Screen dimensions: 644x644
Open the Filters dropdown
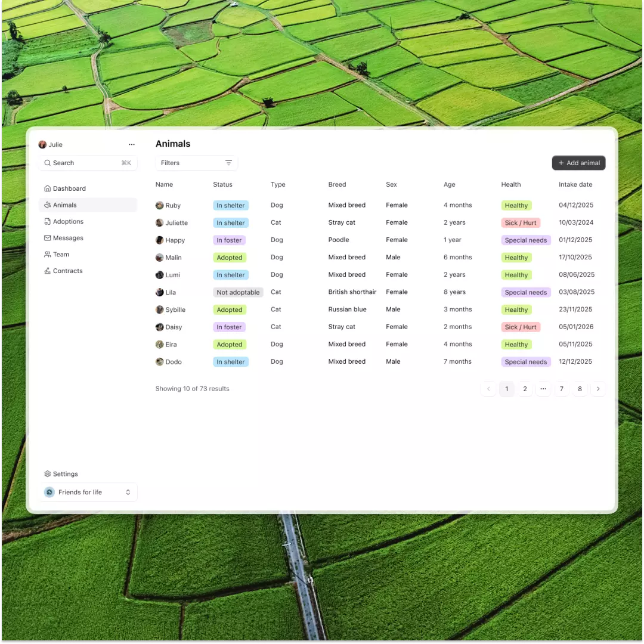click(x=196, y=163)
